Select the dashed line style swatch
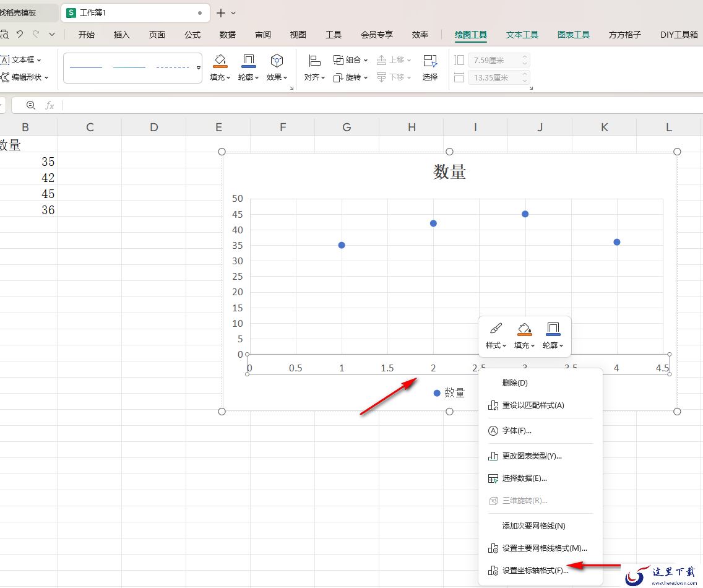The image size is (703, 588). (173, 67)
